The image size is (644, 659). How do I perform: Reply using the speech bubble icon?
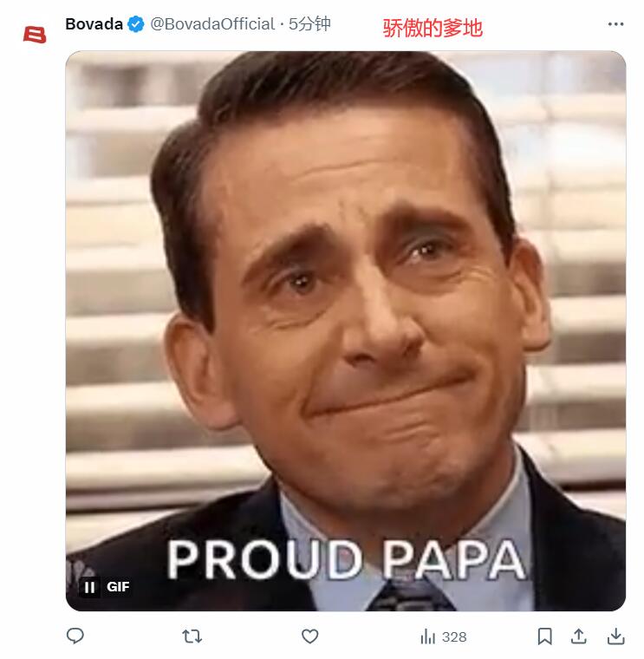[x=75, y=636]
